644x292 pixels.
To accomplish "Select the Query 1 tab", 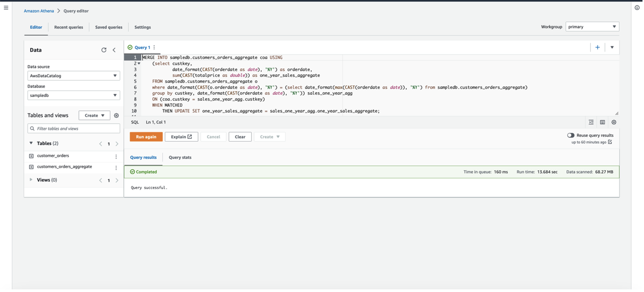I will (142, 47).
